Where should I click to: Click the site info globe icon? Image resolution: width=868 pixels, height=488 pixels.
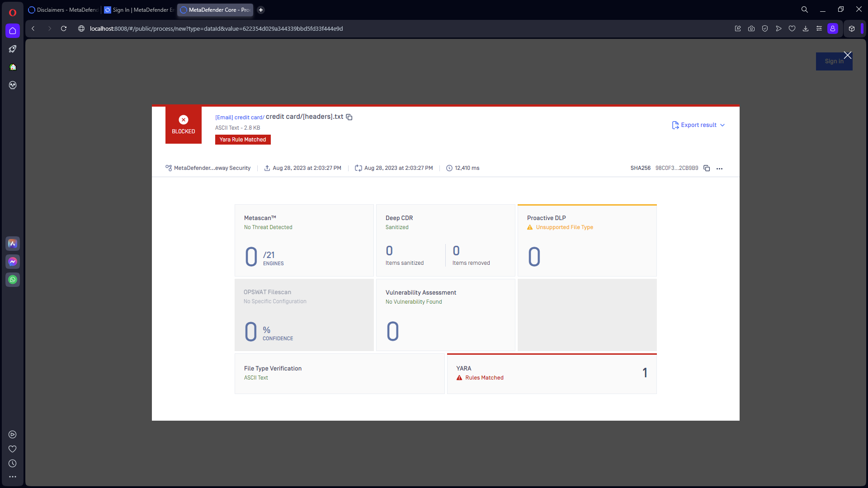click(x=81, y=28)
